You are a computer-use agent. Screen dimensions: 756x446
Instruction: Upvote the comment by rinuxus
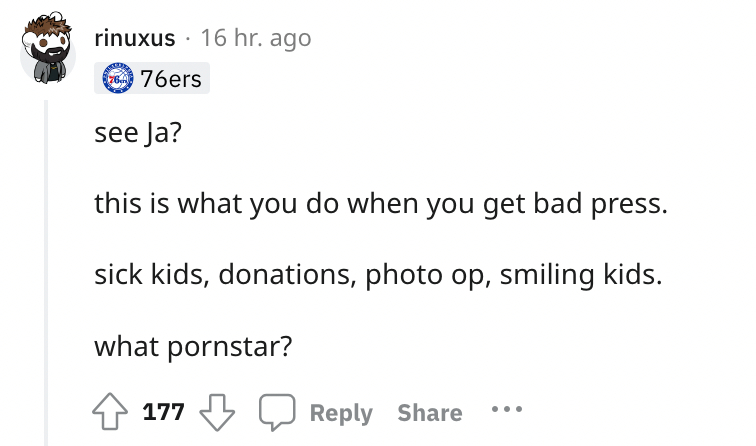click(109, 412)
